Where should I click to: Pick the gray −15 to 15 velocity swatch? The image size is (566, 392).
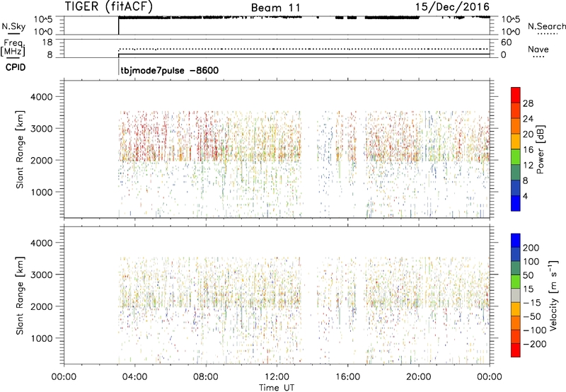516,296
